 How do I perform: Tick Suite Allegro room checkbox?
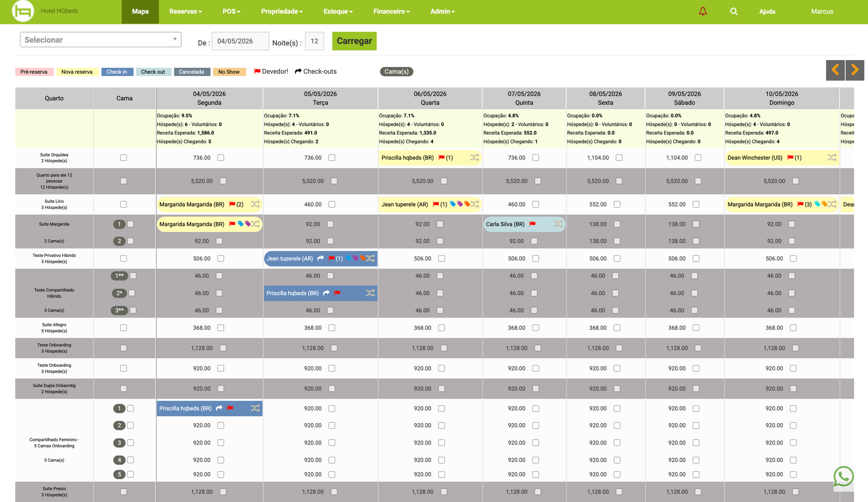pyautogui.click(x=123, y=327)
